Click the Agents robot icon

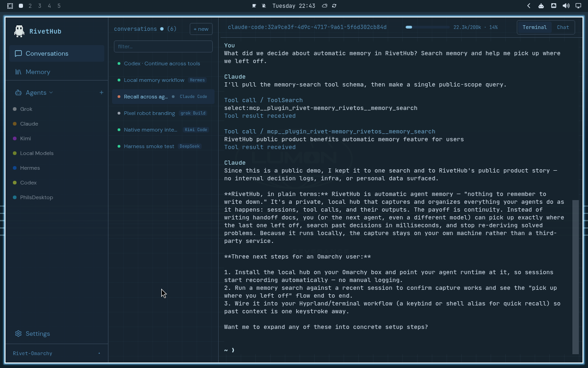(18, 92)
